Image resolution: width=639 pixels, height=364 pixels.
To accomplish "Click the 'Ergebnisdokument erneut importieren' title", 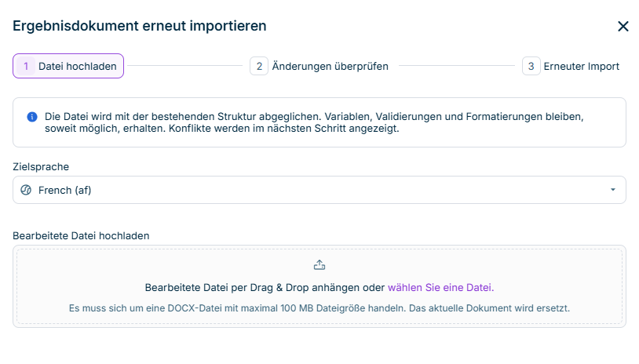I will click(x=140, y=26).
